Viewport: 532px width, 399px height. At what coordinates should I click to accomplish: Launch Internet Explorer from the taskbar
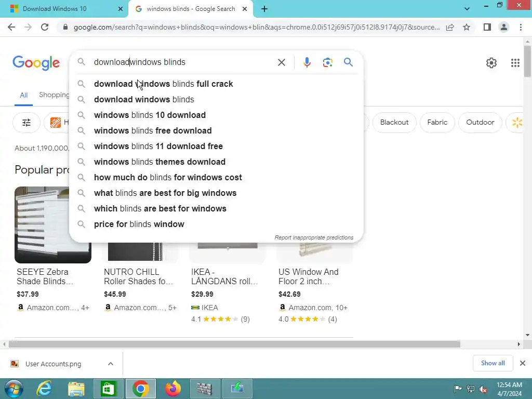(45, 389)
